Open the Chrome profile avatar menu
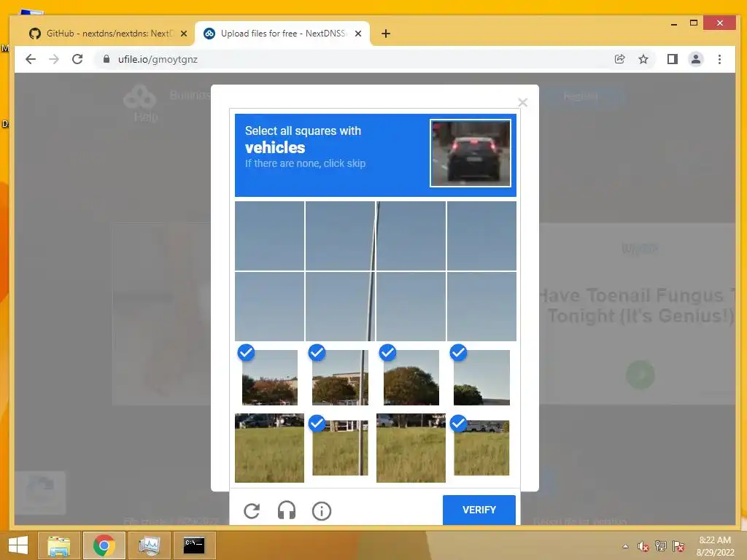747x560 pixels. [695, 59]
